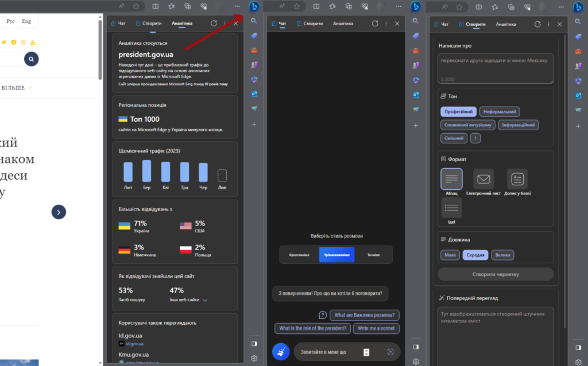Expand the Інші веб-сайти chevron in analytics
This screenshot has height=366, width=588.
coord(206,299)
